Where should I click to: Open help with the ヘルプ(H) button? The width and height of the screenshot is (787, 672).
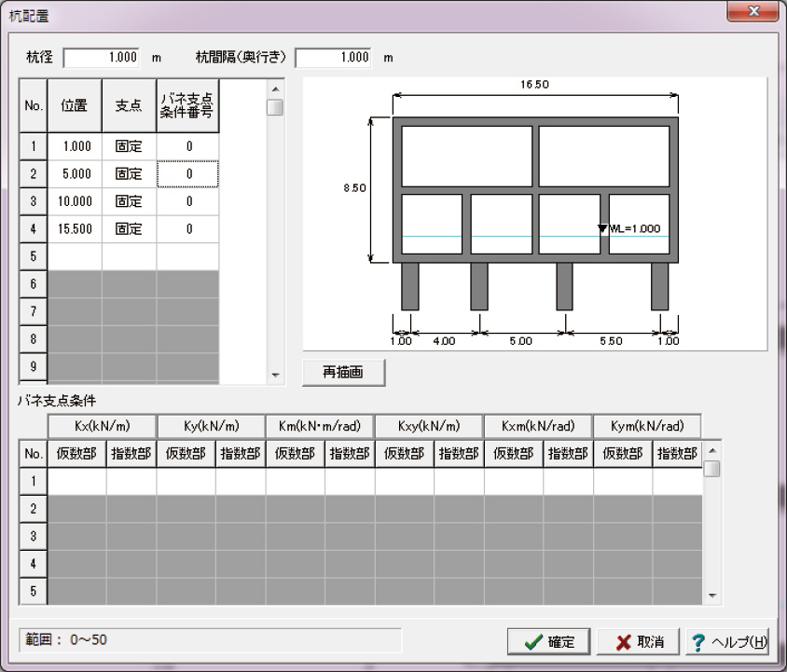coord(728,641)
